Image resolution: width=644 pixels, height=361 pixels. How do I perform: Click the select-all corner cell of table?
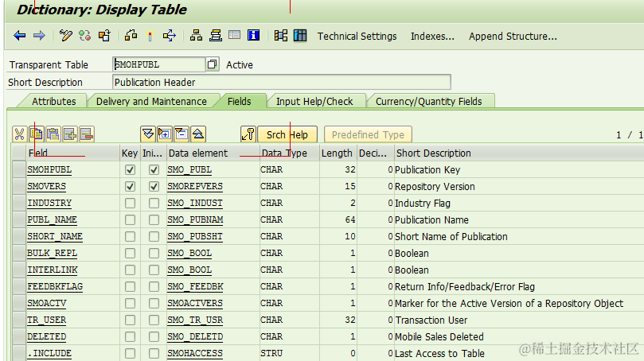pos(19,153)
